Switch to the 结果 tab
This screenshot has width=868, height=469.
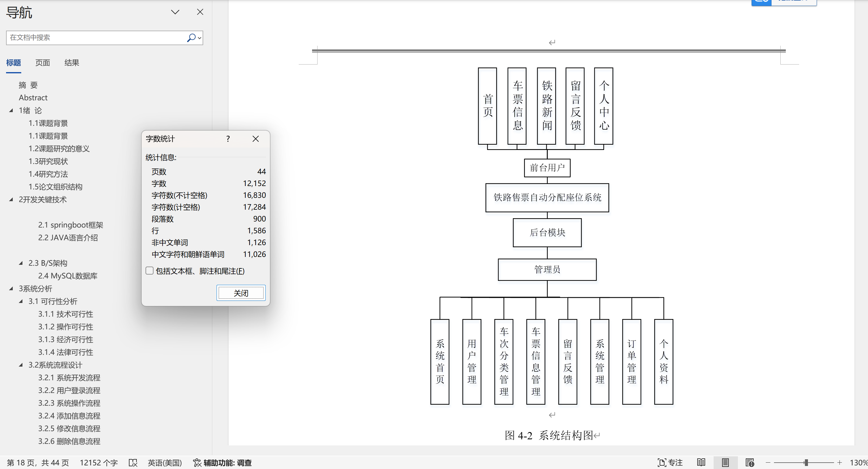(72, 63)
